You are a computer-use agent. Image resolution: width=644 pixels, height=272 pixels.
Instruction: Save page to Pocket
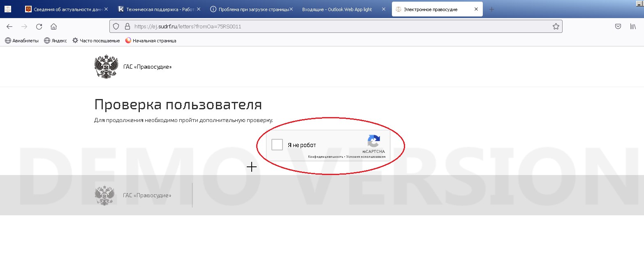(618, 27)
